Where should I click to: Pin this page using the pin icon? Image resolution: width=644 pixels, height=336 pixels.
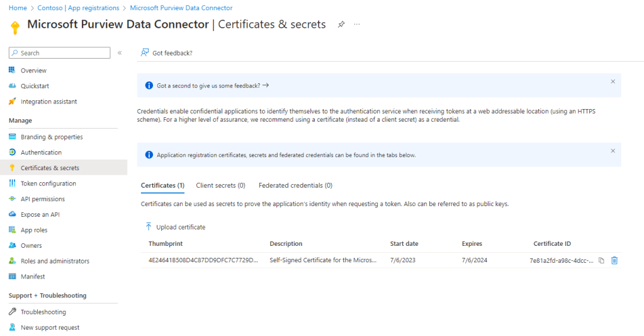341,25
